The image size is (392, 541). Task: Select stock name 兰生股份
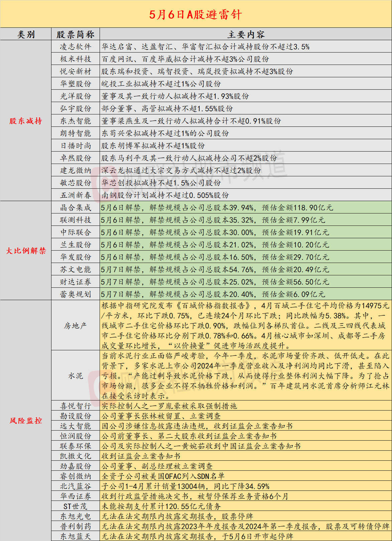pos(76,245)
